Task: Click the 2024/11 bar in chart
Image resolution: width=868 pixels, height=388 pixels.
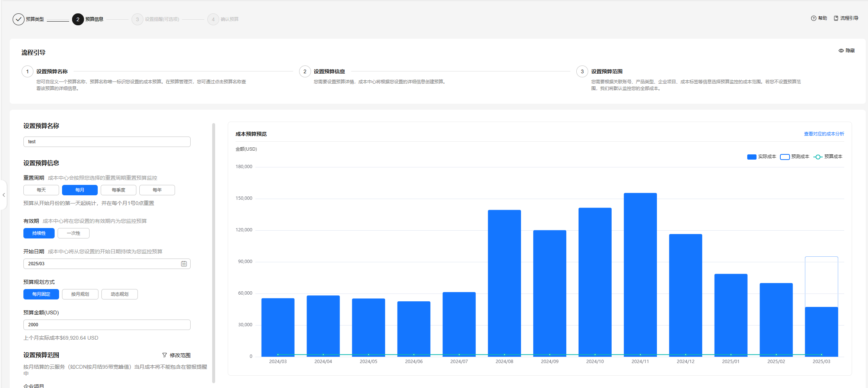Action: (640, 275)
